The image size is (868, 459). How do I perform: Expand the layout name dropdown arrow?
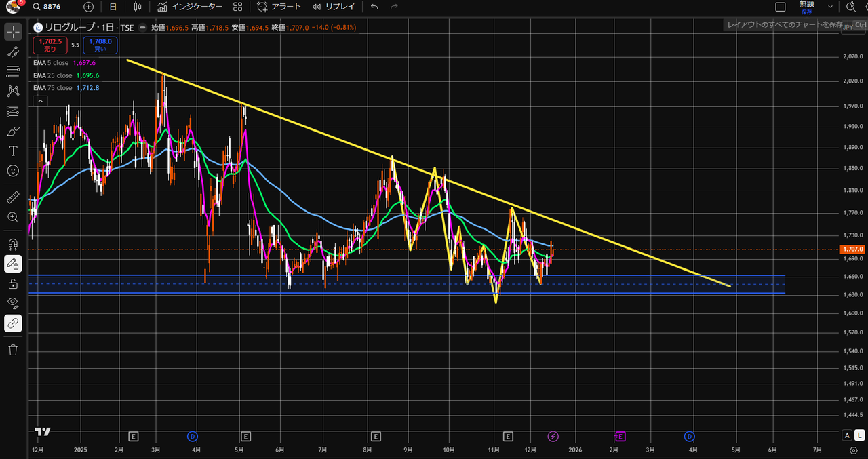tap(830, 7)
